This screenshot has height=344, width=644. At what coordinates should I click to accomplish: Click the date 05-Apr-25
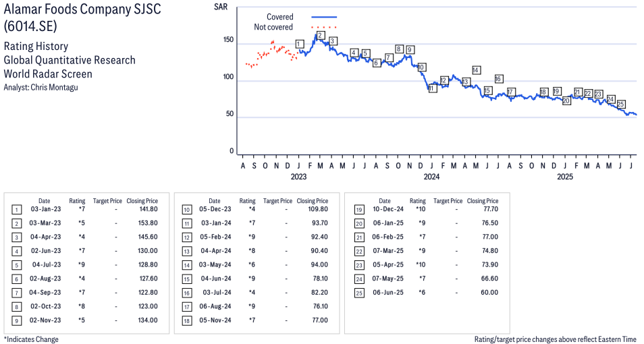coord(388,265)
